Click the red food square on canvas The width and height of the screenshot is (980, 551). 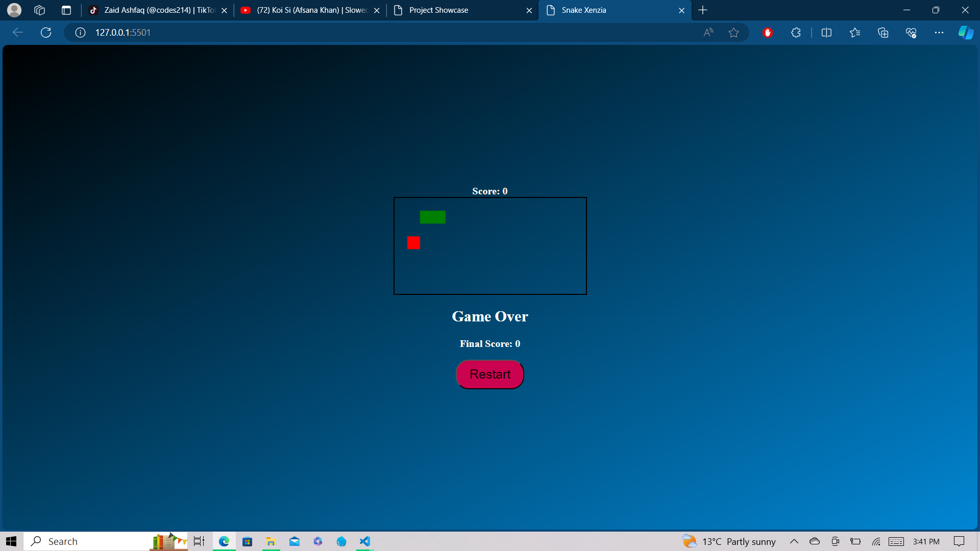pyautogui.click(x=413, y=243)
